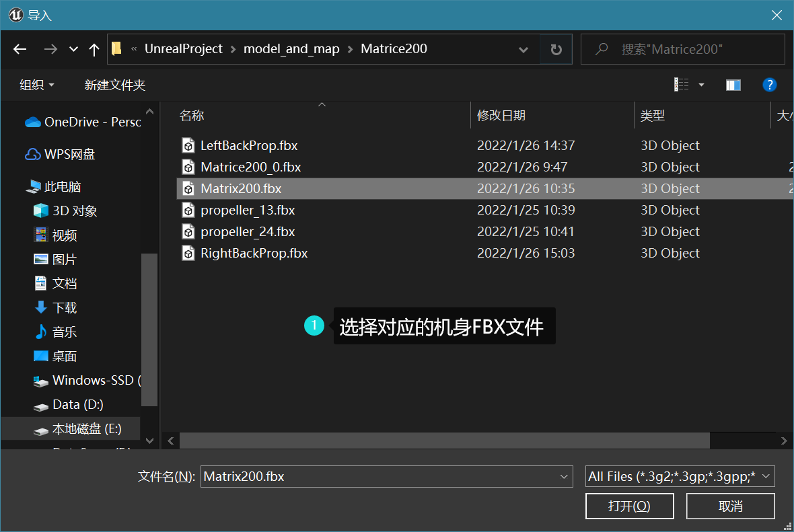Expand chevron after model_and_map breadcrumb
Screen dimensions: 794x532
pyautogui.click(x=350, y=50)
